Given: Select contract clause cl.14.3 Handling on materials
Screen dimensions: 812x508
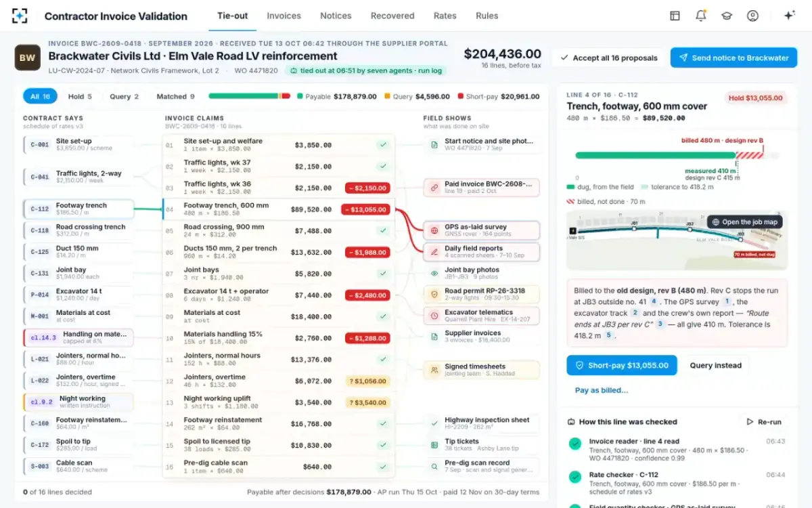Looking at the screenshot, I should pos(78,337).
